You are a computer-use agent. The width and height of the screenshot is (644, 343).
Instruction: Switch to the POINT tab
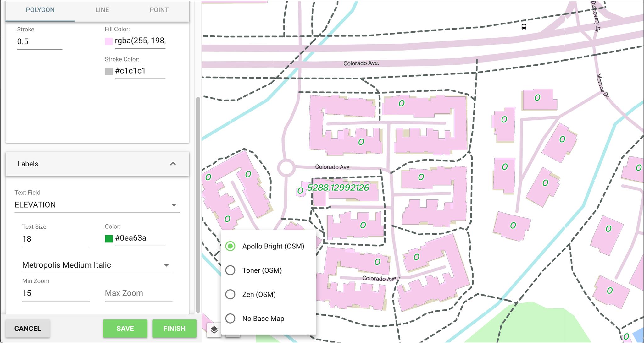159,10
